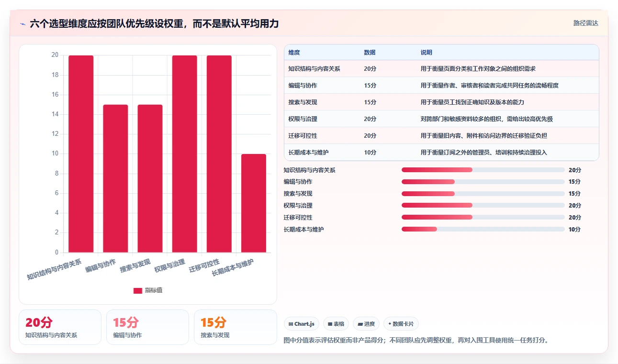618x364 pixels.
Task: Click the 迁移可控性 progress bar
Action: point(483,217)
